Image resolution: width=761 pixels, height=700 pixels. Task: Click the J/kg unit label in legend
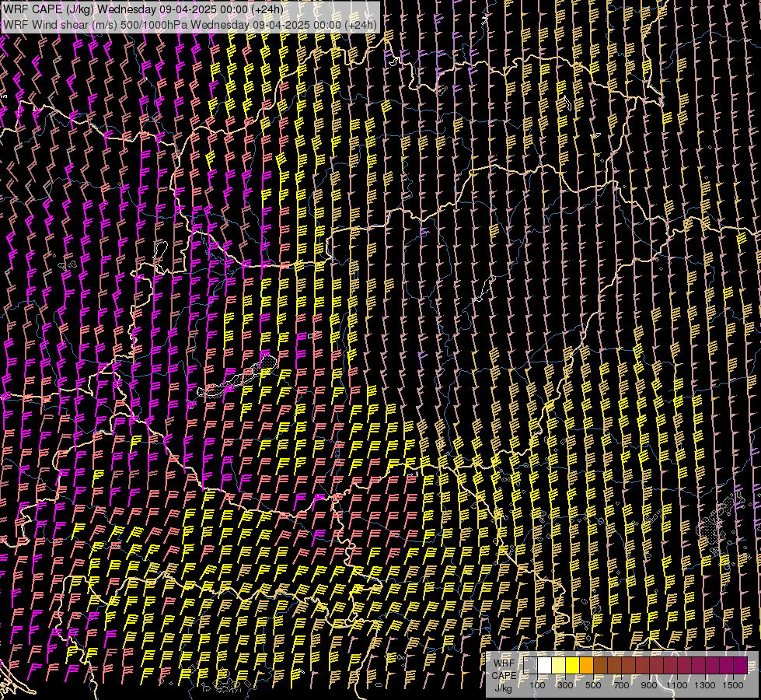pos(503,688)
